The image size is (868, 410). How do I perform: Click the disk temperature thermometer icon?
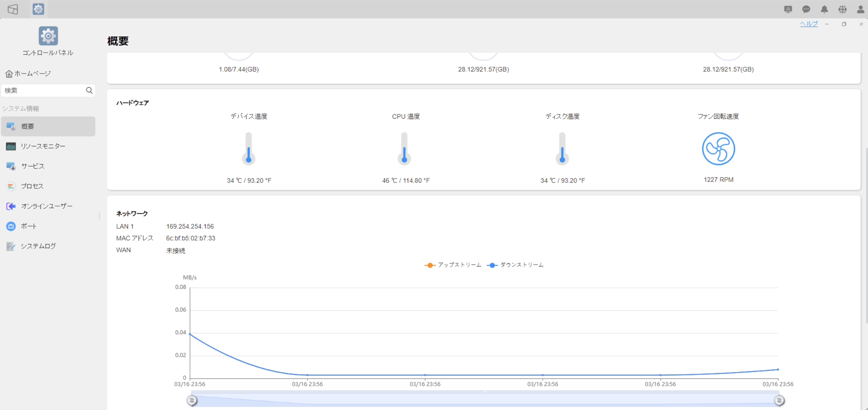click(562, 149)
